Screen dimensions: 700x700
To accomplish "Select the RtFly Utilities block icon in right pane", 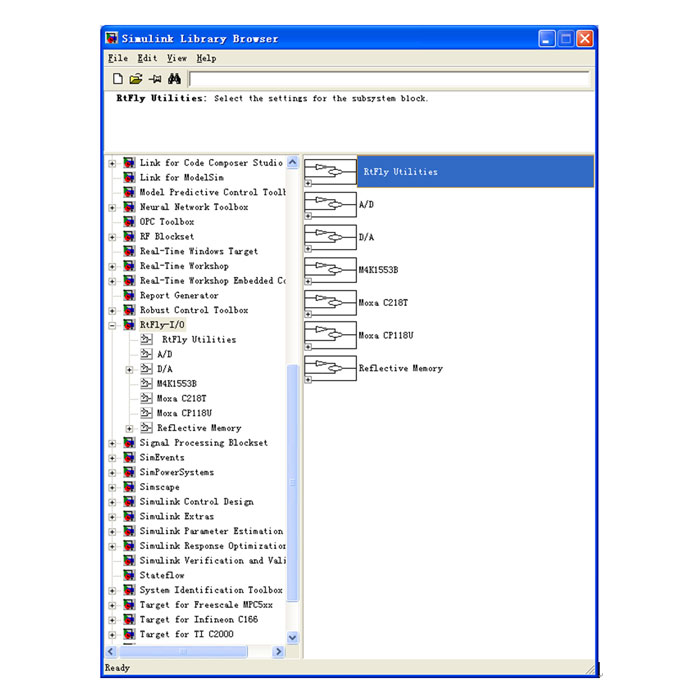I will (330, 171).
